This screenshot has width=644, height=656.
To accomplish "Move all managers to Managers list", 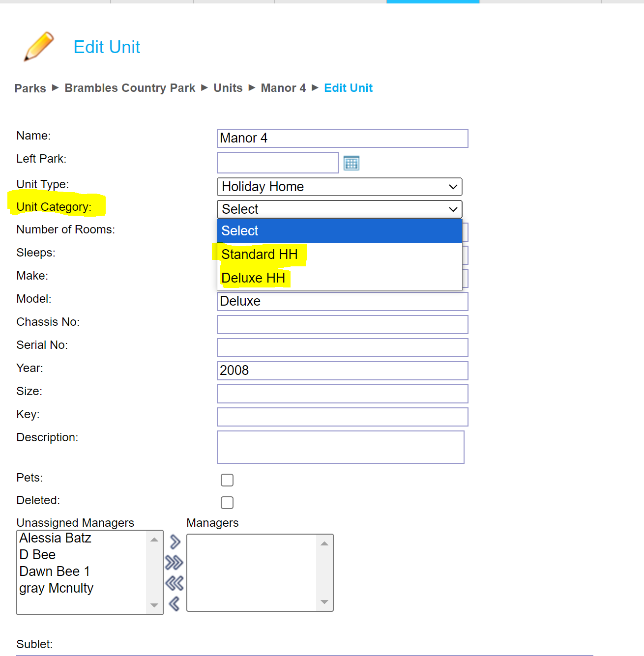I will [x=174, y=562].
